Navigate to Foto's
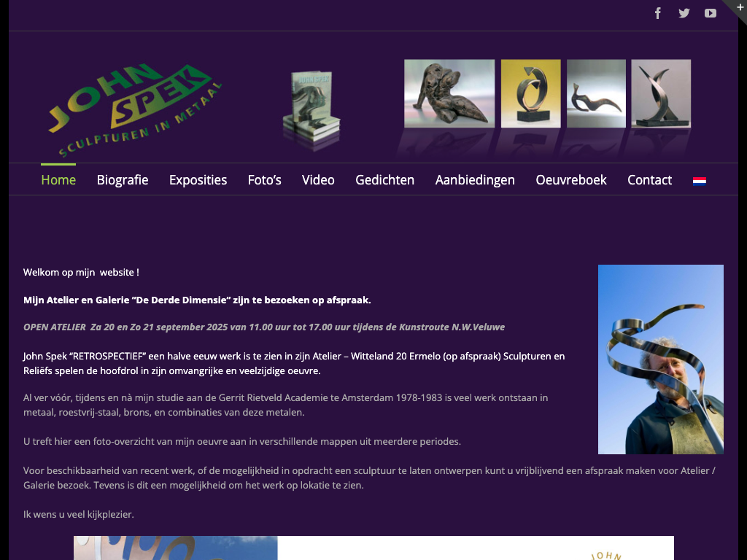Screen dimensions: 747x560 264,180
